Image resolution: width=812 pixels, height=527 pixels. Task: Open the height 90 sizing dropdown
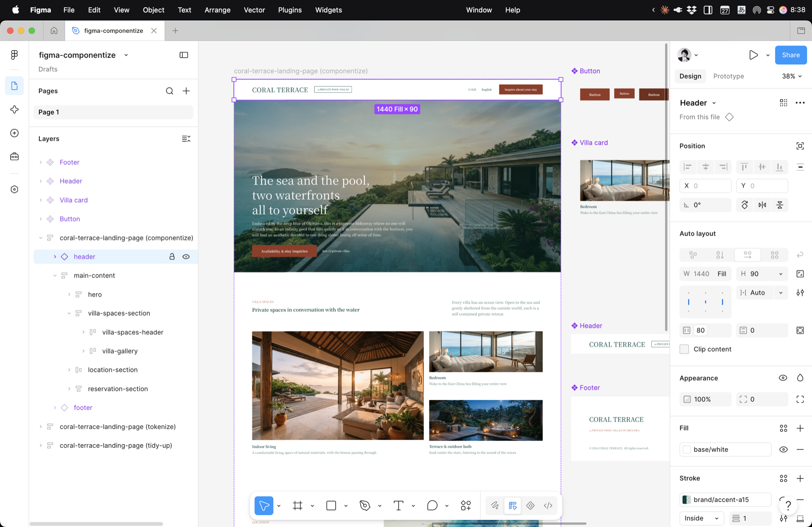[x=780, y=274]
